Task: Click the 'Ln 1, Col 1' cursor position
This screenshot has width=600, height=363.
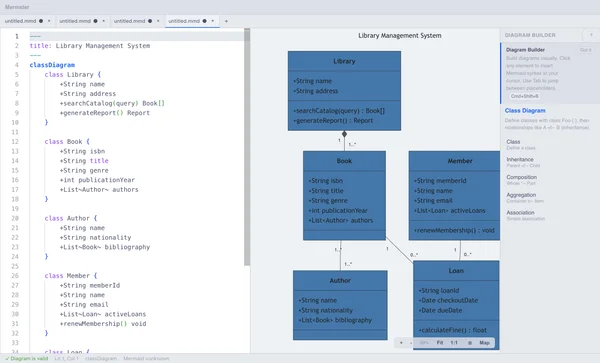Action: pos(66,358)
